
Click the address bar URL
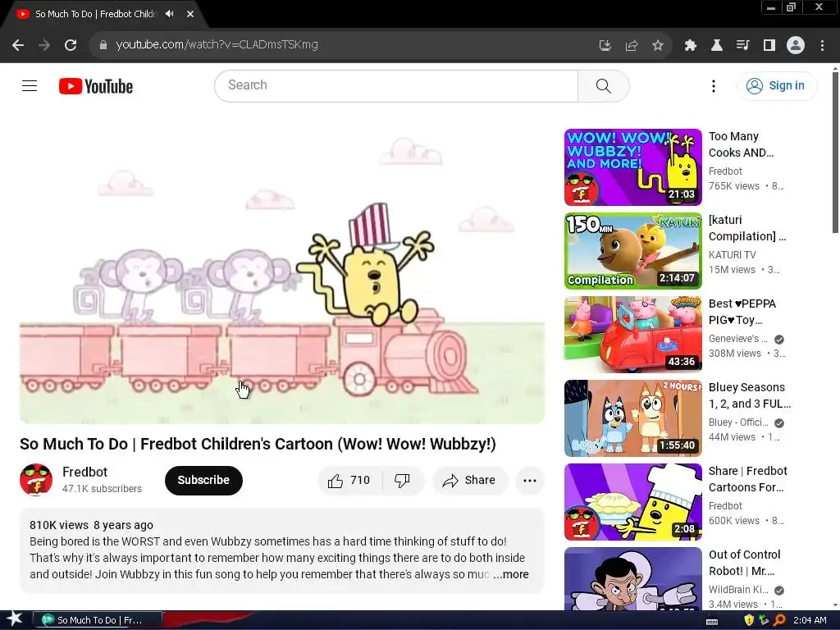tap(217, 44)
